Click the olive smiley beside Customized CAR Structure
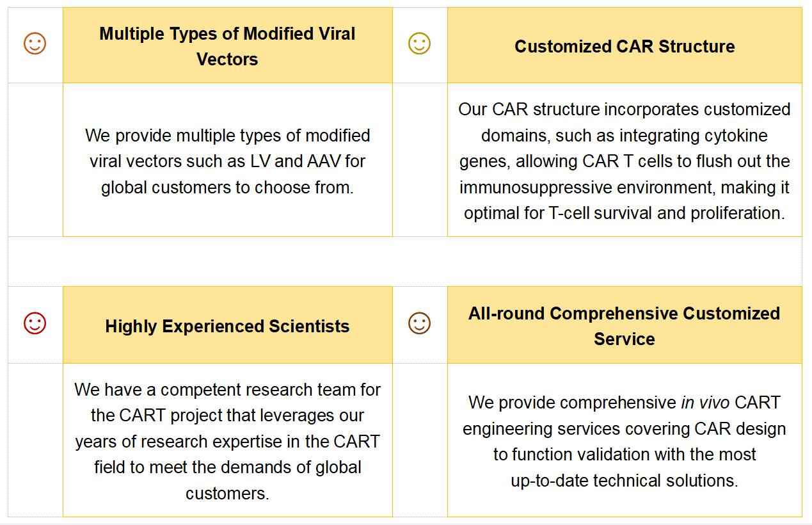The image size is (812, 525). tap(419, 44)
